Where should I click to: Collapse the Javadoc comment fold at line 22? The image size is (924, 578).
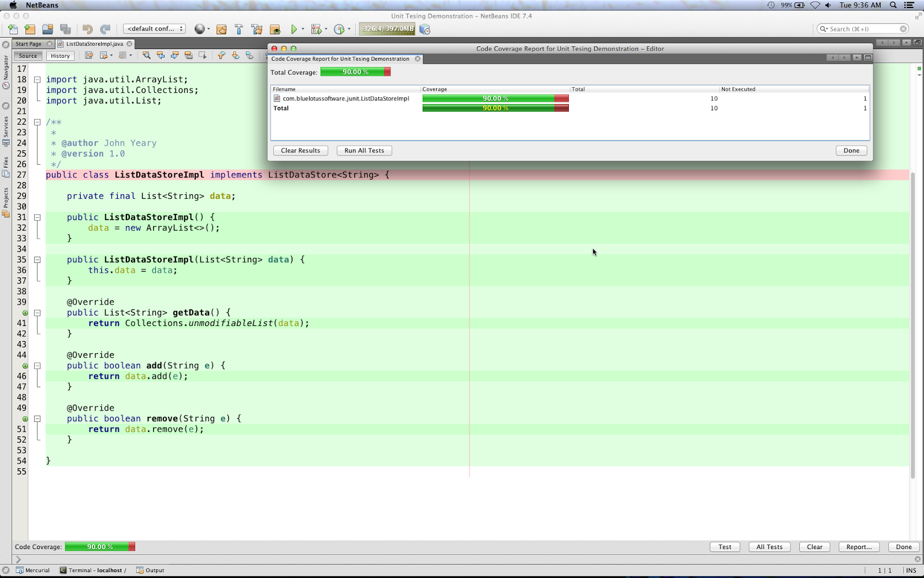click(x=37, y=122)
